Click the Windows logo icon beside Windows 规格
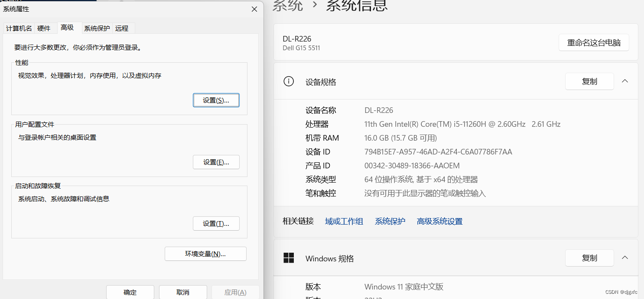644x299 pixels. point(289,258)
